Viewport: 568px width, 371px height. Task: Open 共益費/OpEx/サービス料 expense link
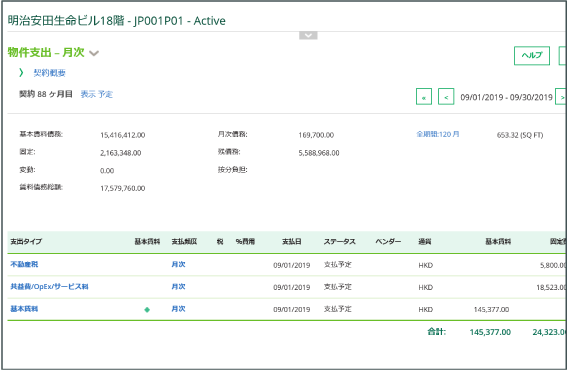[x=49, y=287]
